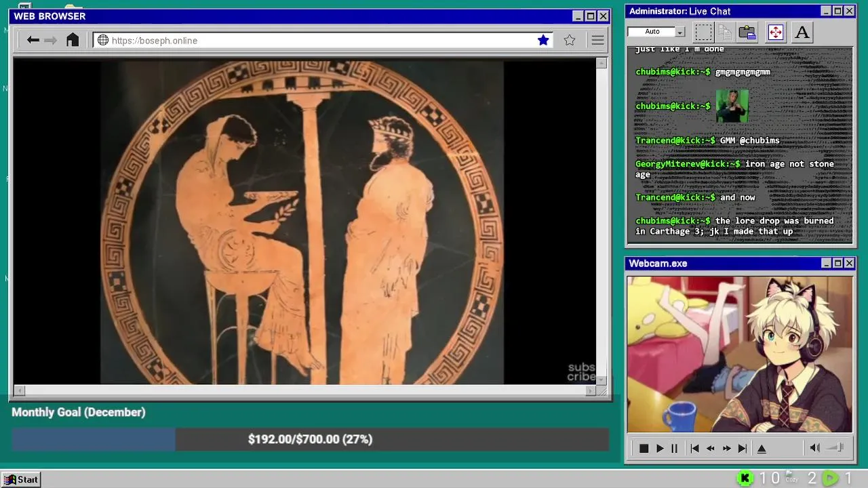Screen dimensions: 868x488
Task: Click the boseph.online address bar
Action: pos(323,40)
